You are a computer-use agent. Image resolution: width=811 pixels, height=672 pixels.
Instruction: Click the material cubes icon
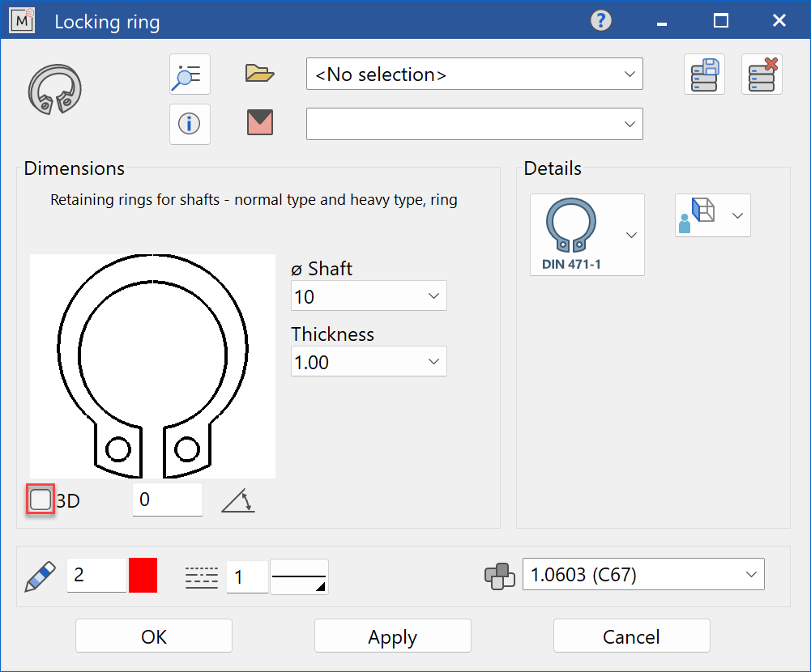[500, 576]
